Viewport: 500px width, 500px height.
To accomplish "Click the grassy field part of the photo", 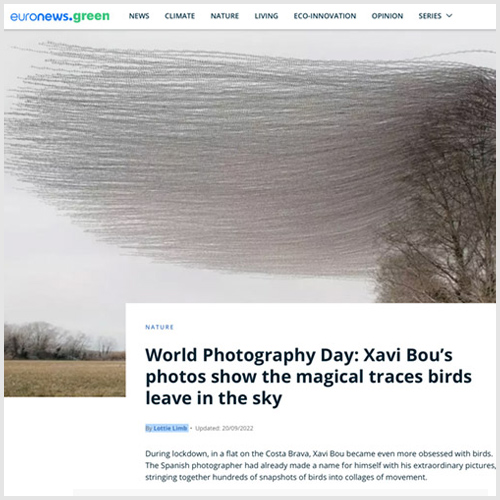I will [x=65, y=378].
